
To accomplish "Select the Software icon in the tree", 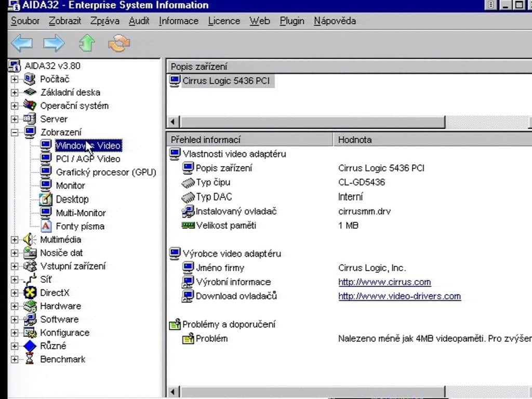I will coord(30,320).
